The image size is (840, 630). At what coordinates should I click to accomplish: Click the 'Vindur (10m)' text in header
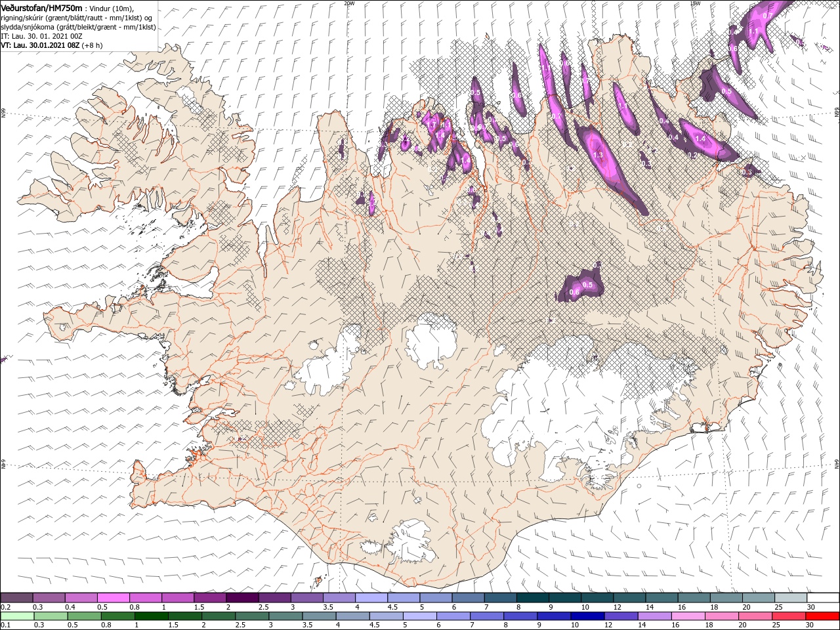point(111,8)
